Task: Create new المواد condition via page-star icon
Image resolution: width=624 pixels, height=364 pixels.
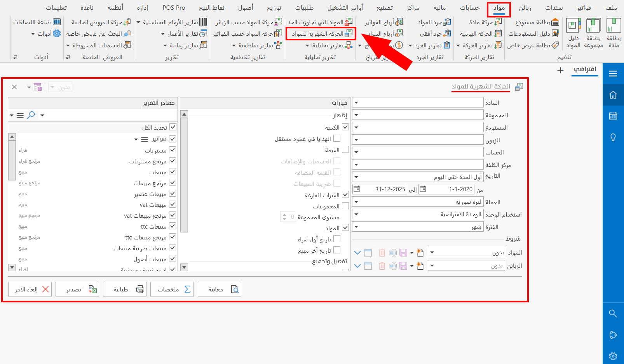Action: [x=420, y=252]
